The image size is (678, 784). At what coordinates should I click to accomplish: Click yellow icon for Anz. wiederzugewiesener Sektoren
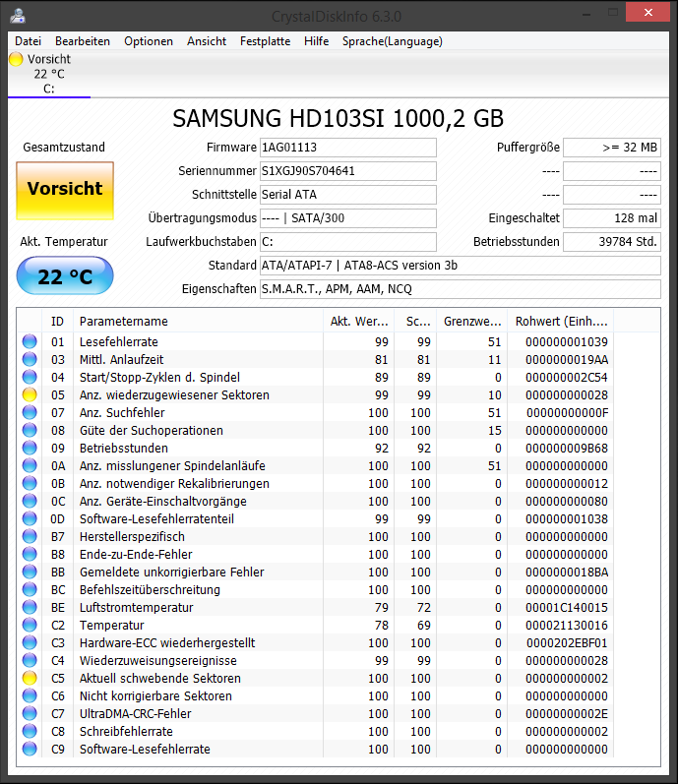(x=30, y=394)
